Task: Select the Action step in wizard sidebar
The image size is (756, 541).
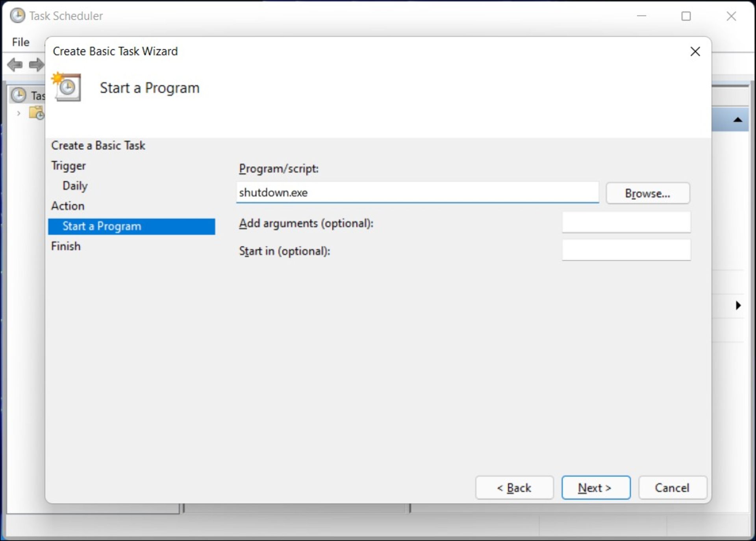Action: coord(68,206)
